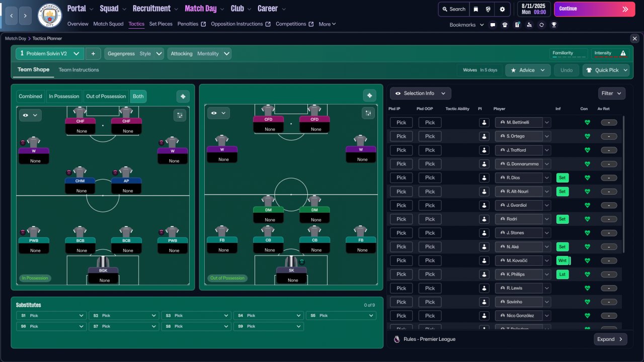This screenshot has width=644, height=362.
Task: Click the grid icon on out-of-possession pitch
Action: [368, 113]
